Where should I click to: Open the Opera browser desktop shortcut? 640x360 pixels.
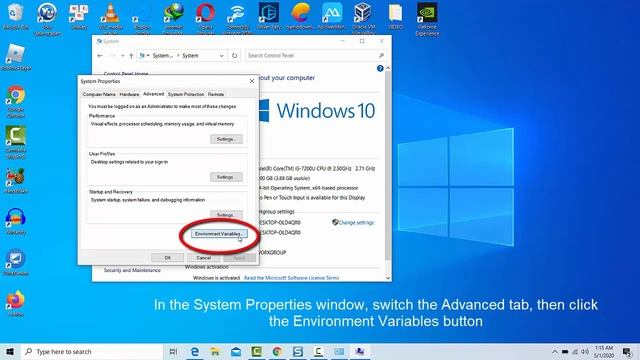205,17
